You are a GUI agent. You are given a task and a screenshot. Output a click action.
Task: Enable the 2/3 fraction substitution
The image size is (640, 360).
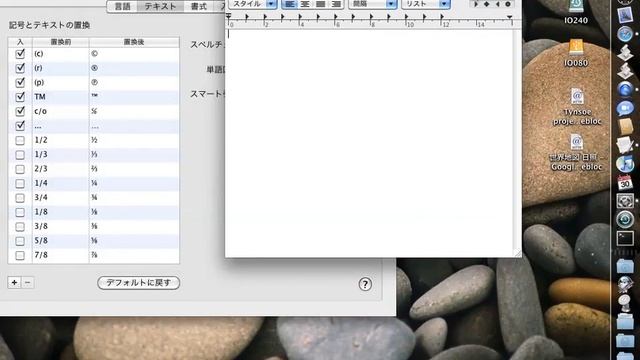pyautogui.click(x=20, y=169)
